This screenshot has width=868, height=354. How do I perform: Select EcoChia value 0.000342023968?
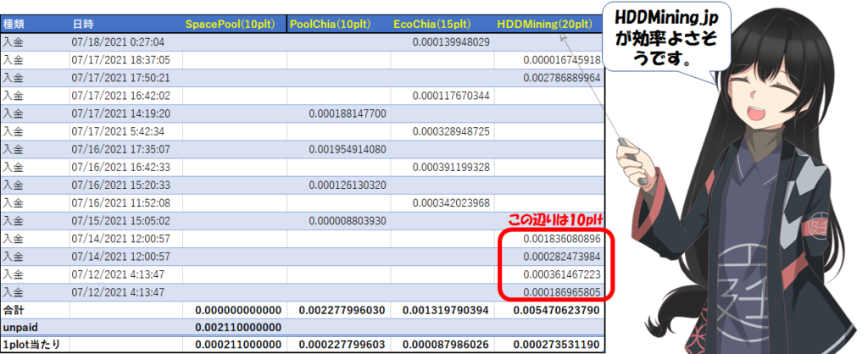(451, 203)
